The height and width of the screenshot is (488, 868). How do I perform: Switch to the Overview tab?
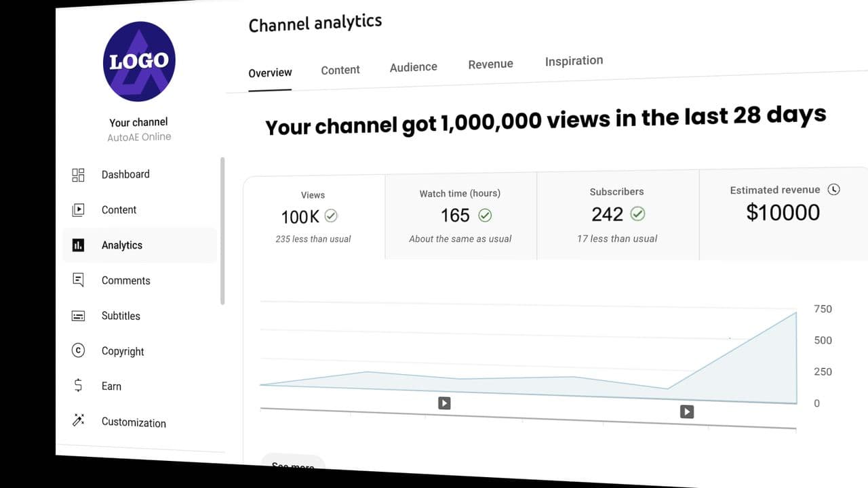[270, 73]
